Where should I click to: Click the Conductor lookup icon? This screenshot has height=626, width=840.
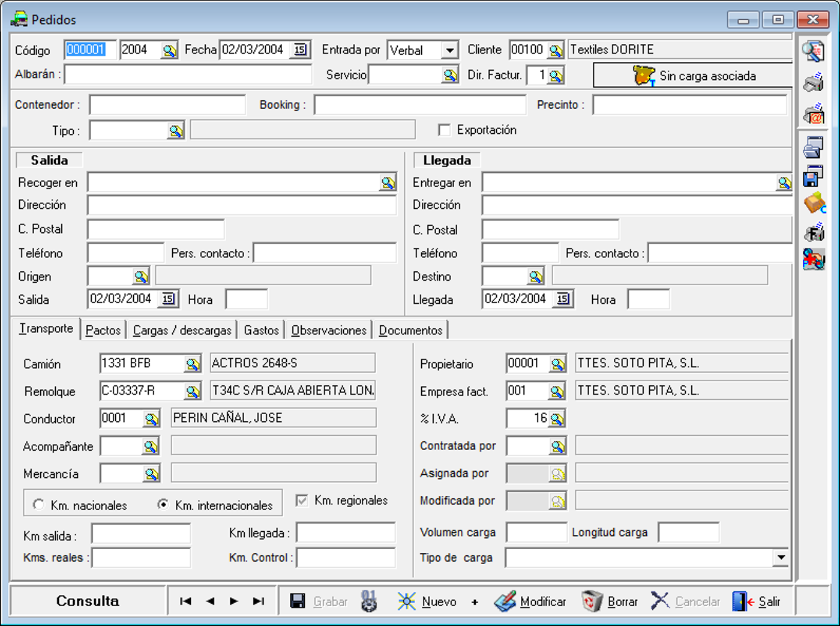[151, 419]
